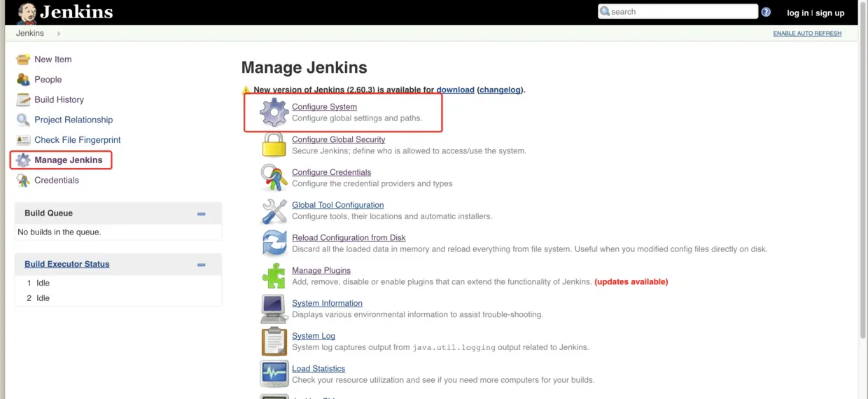Image resolution: width=868 pixels, height=399 pixels.
Task: Click the Project Relationship magnifier icon
Action: click(23, 120)
